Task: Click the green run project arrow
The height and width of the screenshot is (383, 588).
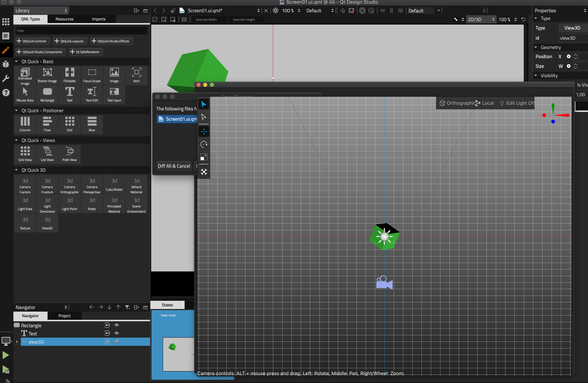Action: [x=6, y=355]
